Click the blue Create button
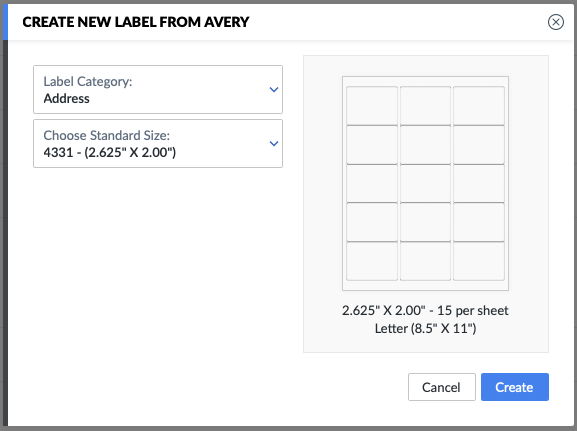 coord(514,387)
